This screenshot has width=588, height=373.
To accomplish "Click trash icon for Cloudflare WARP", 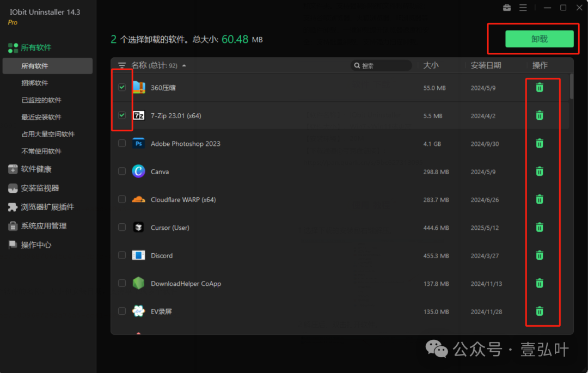I will point(539,199).
